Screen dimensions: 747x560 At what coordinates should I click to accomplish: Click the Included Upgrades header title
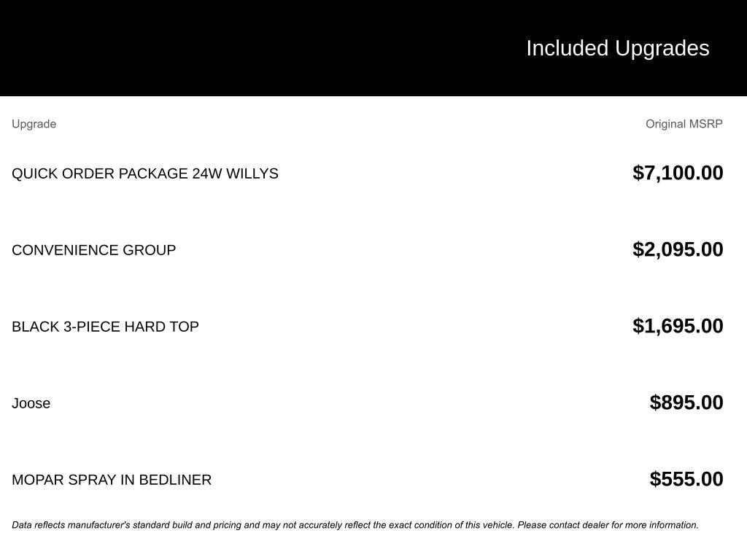617,48
